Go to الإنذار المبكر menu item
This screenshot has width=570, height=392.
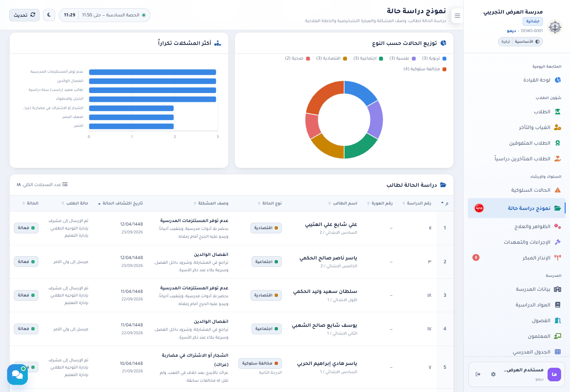517,258
